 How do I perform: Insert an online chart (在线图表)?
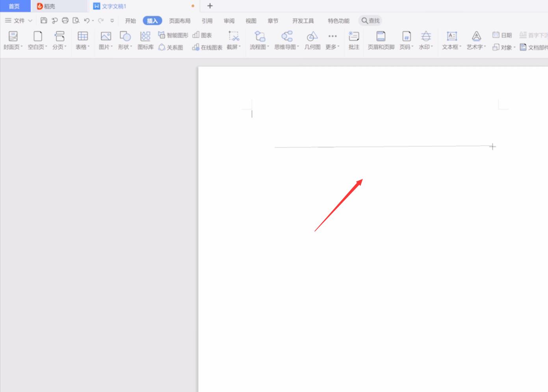click(207, 47)
